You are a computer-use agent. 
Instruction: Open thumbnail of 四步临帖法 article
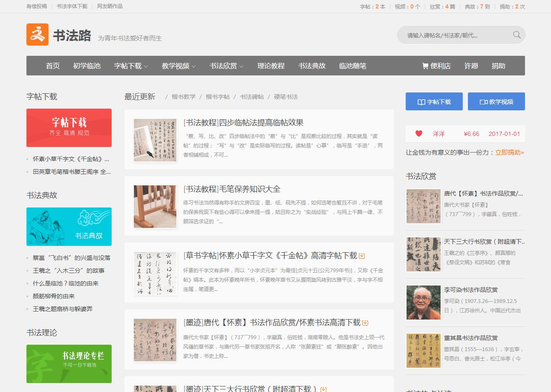tap(155, 140)
